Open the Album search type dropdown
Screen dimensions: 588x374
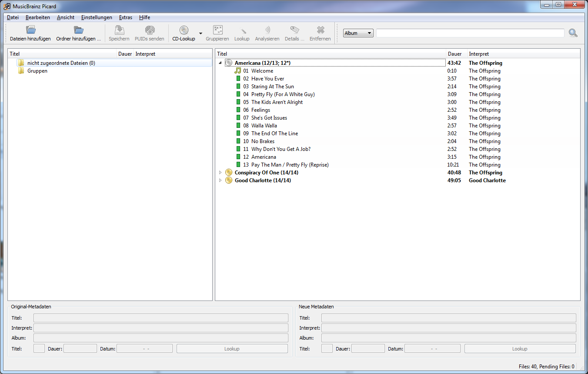358,33
